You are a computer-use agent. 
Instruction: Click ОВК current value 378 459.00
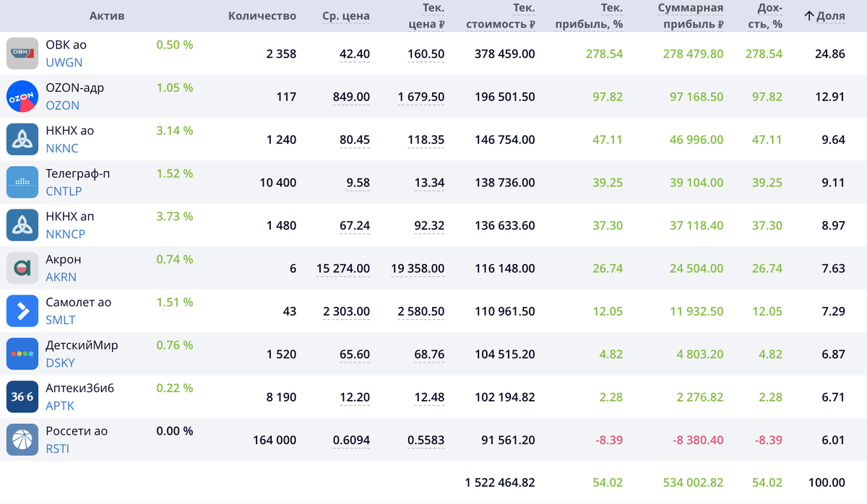click(505, 54)
